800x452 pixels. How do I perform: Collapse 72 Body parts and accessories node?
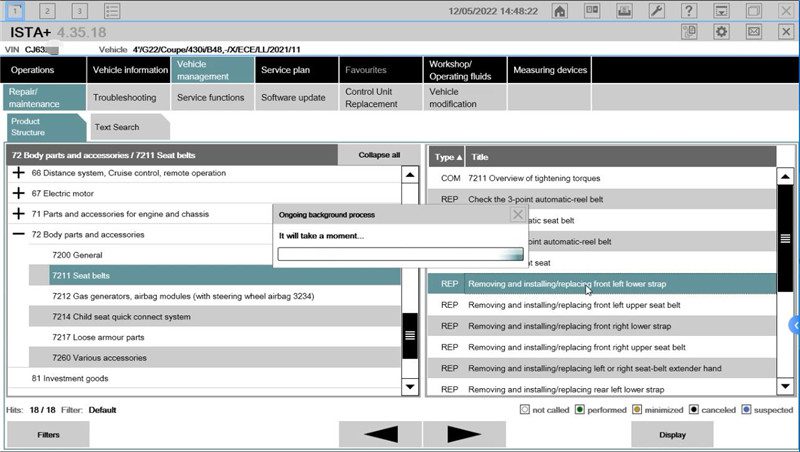coord(18,234)
